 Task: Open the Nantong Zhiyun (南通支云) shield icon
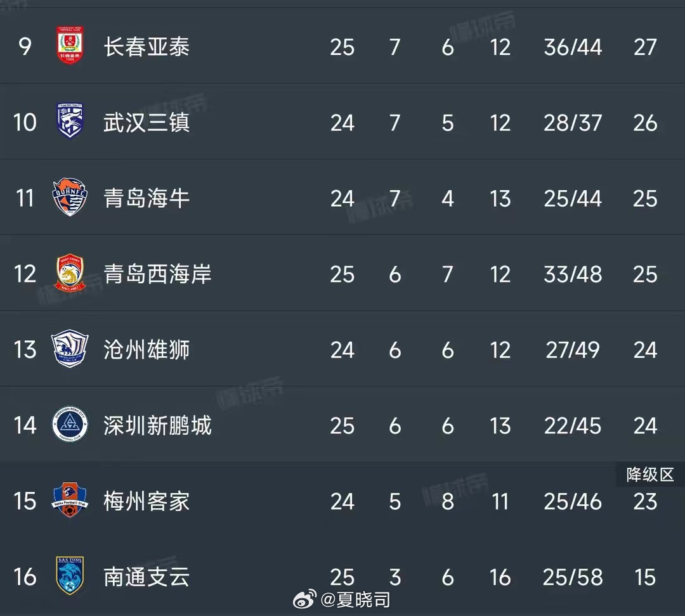(x=70, y=576)
